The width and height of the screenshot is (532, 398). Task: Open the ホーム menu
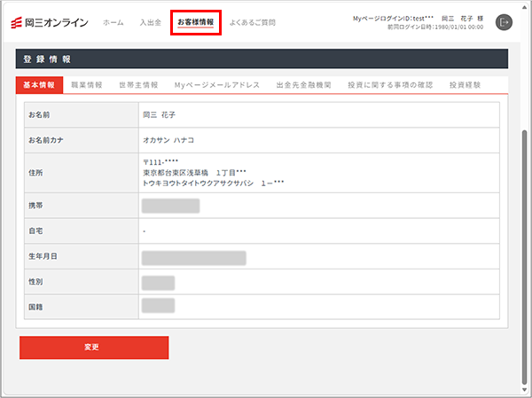[113, 23]
